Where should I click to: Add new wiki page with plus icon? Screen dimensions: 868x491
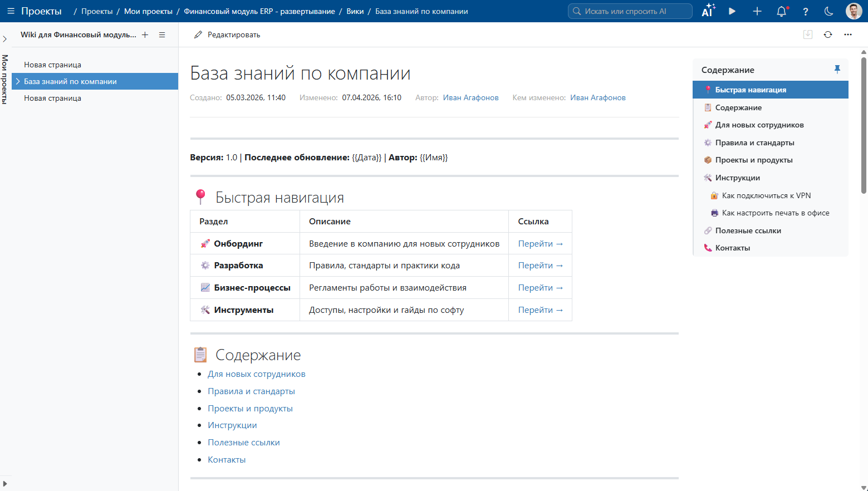coord(145,35)
